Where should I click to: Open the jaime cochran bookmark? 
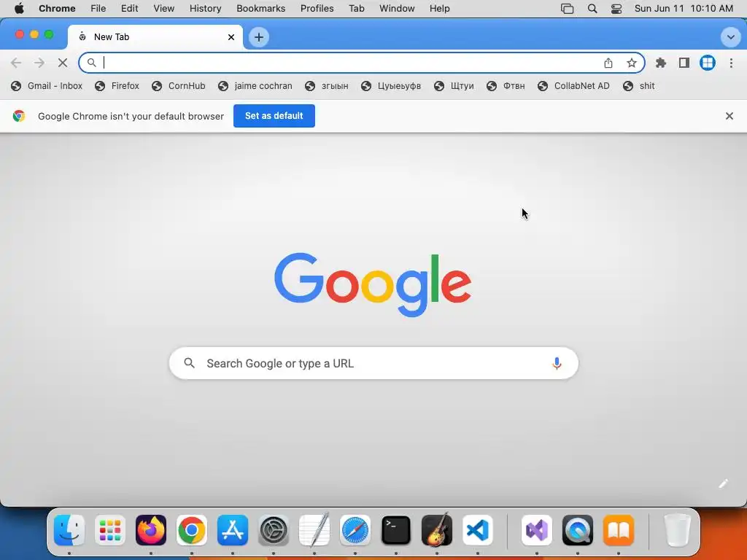tap(255, 86)
